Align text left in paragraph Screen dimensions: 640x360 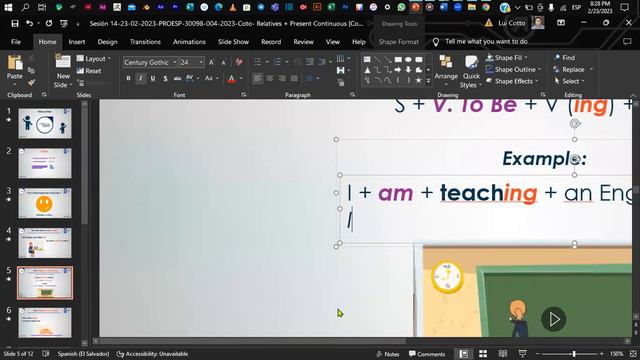point(257,78)
